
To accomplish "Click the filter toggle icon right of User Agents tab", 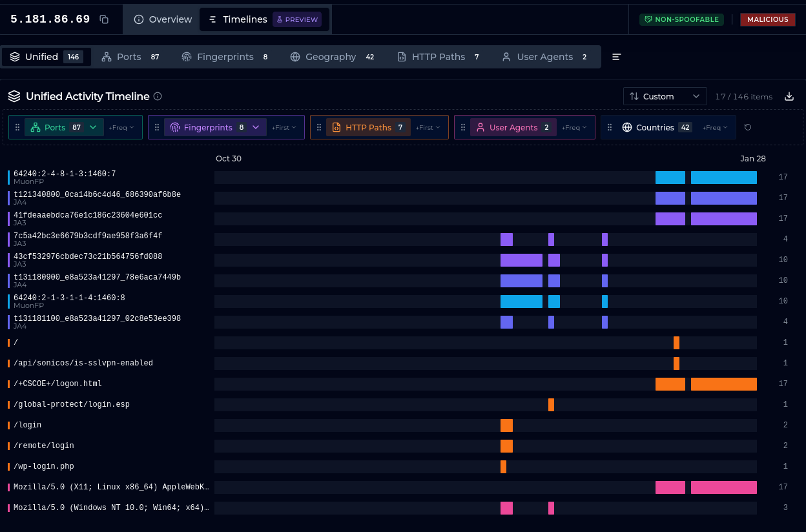I will tap(616, 57).
